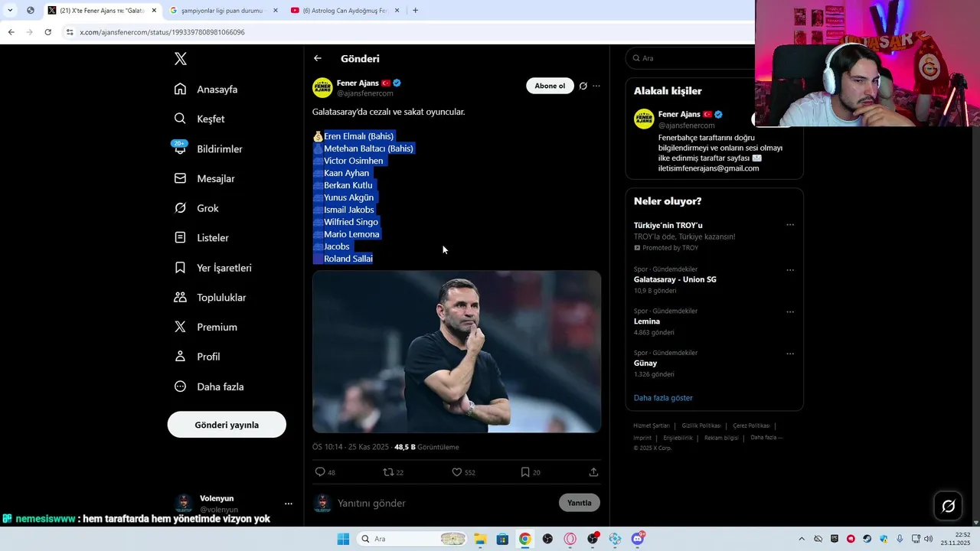Screen dimensions: 980x551
Task: Click the Abone ol button
Action: (550, 86)
